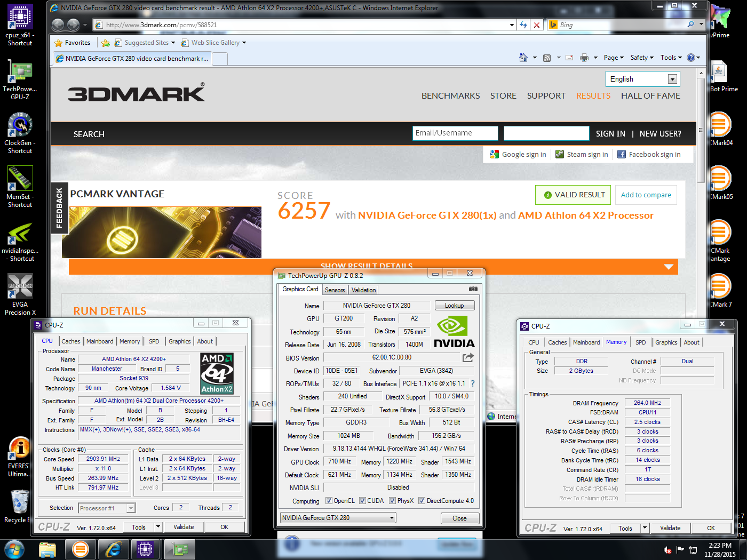Viewport: 747px width, 560px height.
Task: Toggle the PhysX checkbox in GPU-Z
Action: [x=392, y=501]
